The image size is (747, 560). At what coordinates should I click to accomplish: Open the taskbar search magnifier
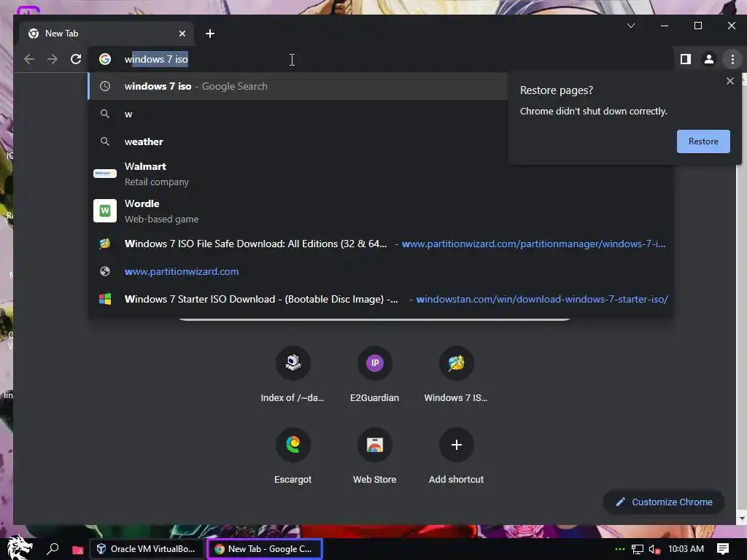(x=53, y=549)
